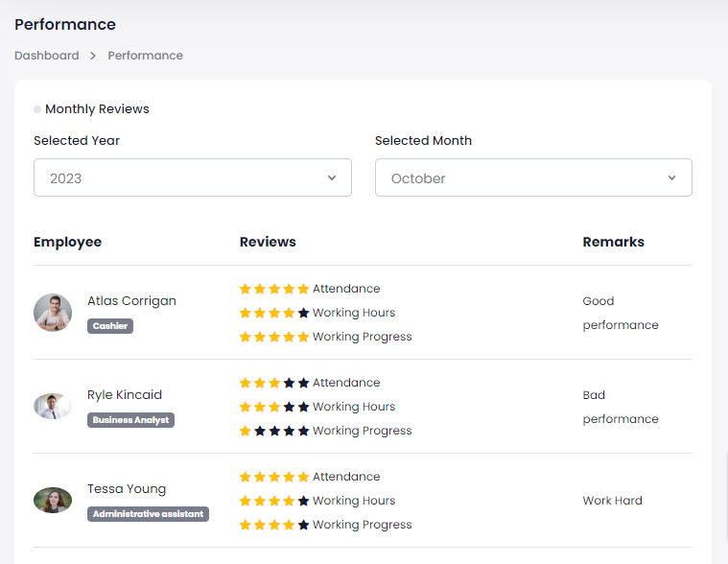The width and height of the screenshot is (728, 564).
Task: Click Tessa Young's profile avatar
Action: click(x=53, y=501)
